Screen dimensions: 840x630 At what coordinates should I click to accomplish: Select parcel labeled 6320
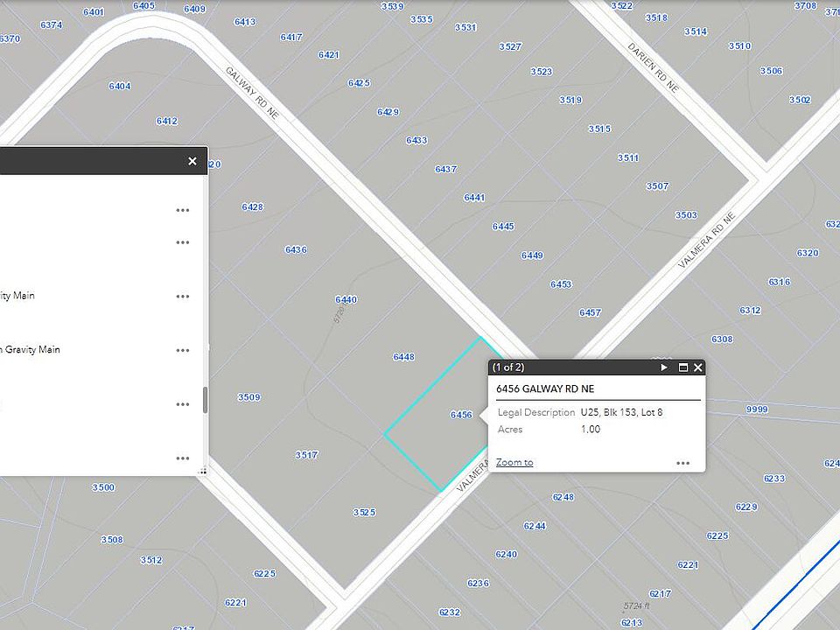click(808, 253)
